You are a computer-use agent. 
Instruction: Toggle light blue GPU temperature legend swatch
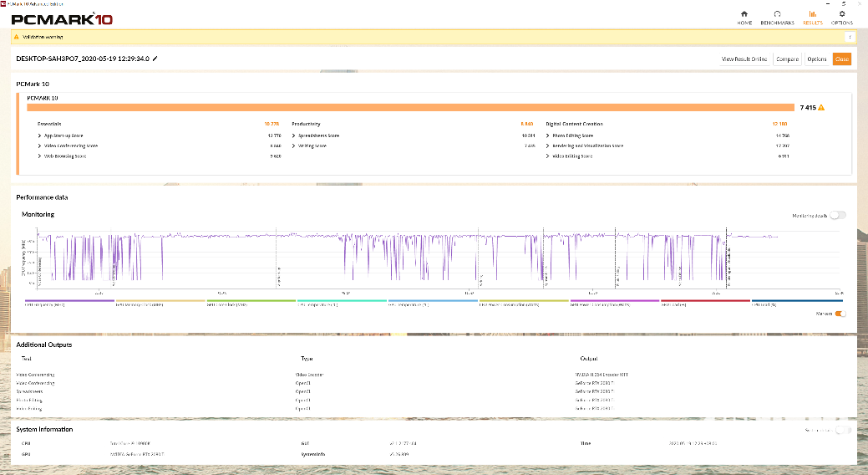tap(433, 301)
